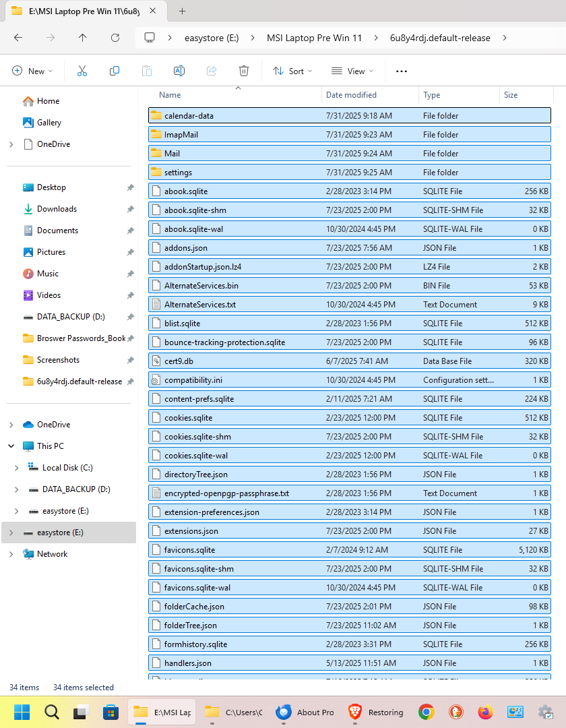
Task: Expand DATA_BACKUP (D:) under This PC
Action: 17,489
